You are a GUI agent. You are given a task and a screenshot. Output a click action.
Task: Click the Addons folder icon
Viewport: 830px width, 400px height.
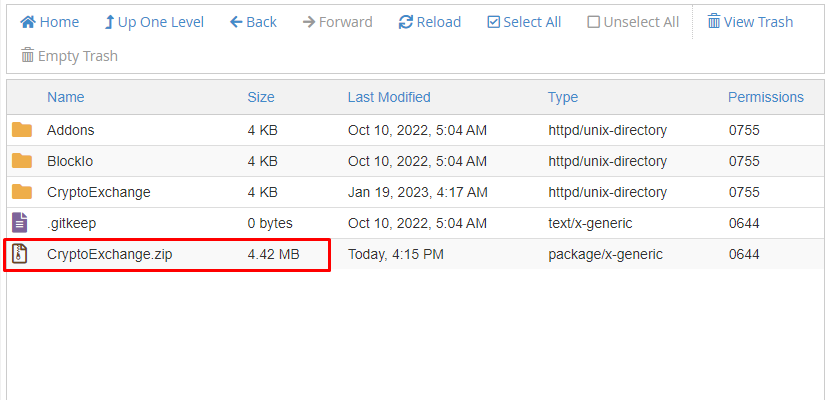(x=22, y=130)
